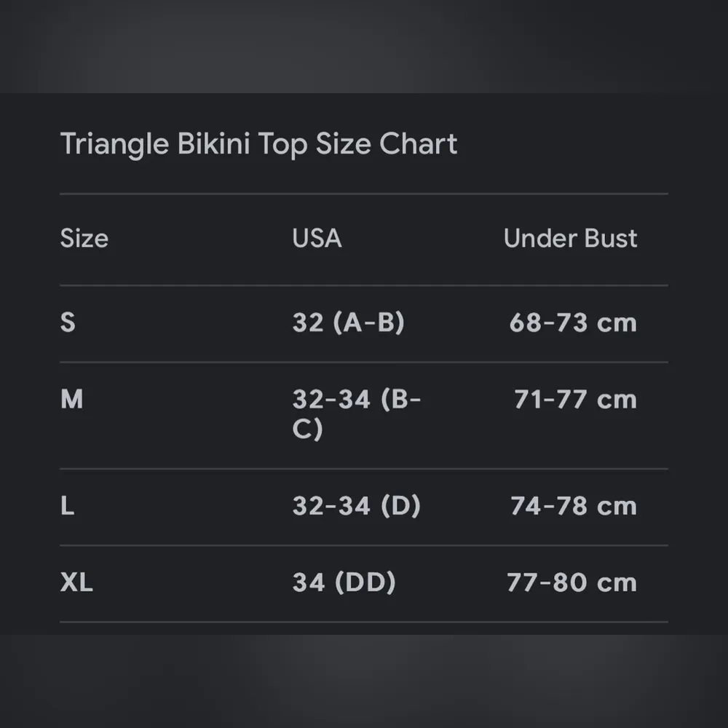Click the Size column header

pyautogui.click(x=84, y=239)
